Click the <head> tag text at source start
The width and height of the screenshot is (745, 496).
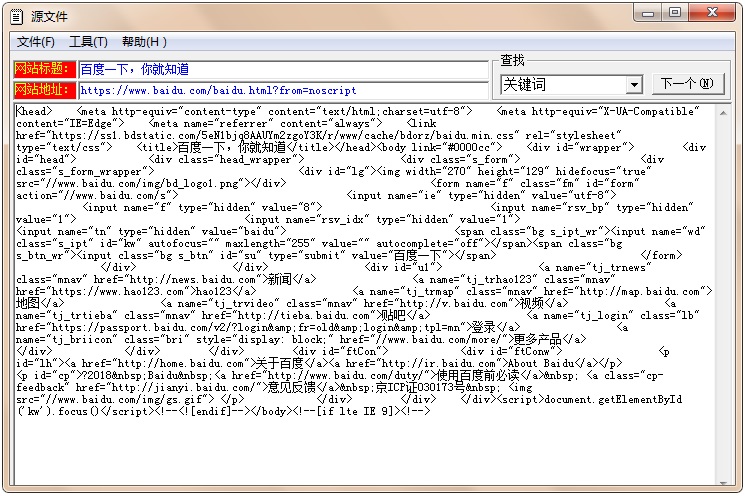[34, 112]
